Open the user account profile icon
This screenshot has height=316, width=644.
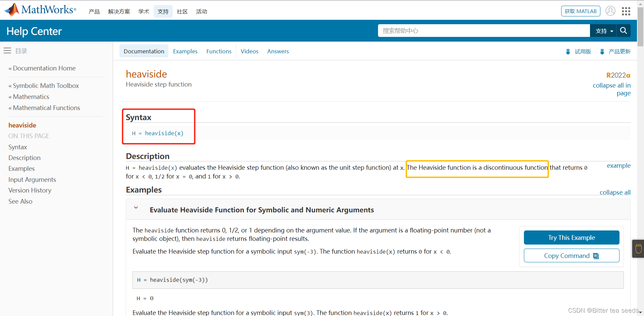610,11
